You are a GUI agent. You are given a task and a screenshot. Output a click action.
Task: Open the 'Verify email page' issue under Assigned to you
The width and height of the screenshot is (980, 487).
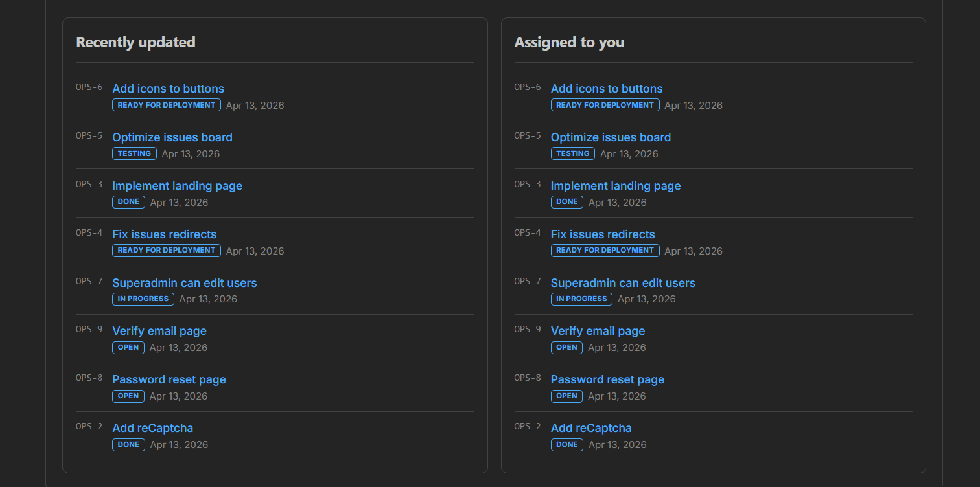click(x=598, y=331)
